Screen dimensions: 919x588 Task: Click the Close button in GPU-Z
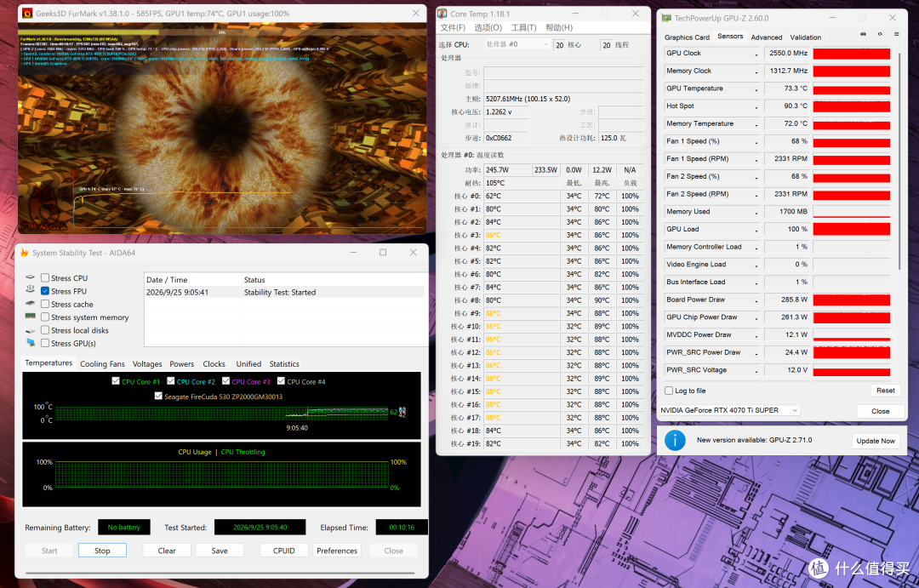tap(881, 411)
